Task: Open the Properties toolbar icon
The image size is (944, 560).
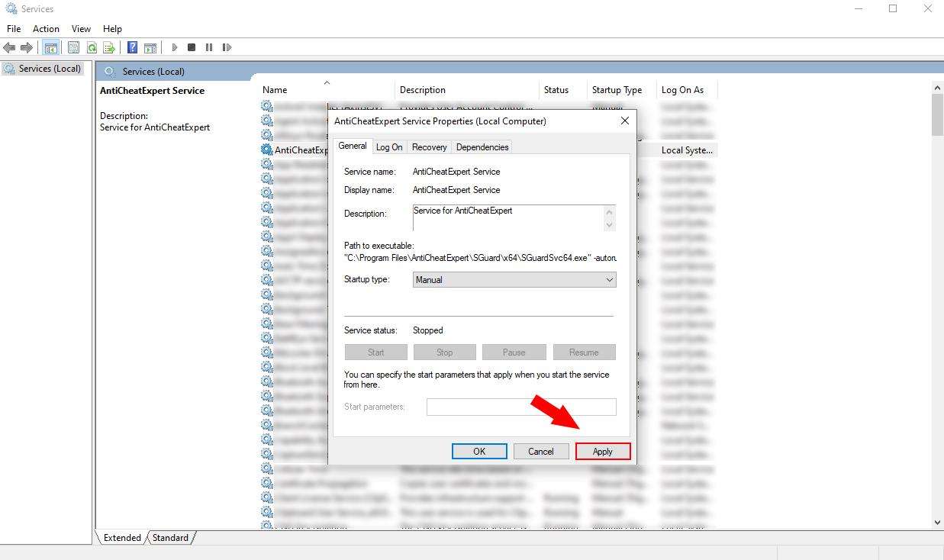Action: (x=73, y=47)
